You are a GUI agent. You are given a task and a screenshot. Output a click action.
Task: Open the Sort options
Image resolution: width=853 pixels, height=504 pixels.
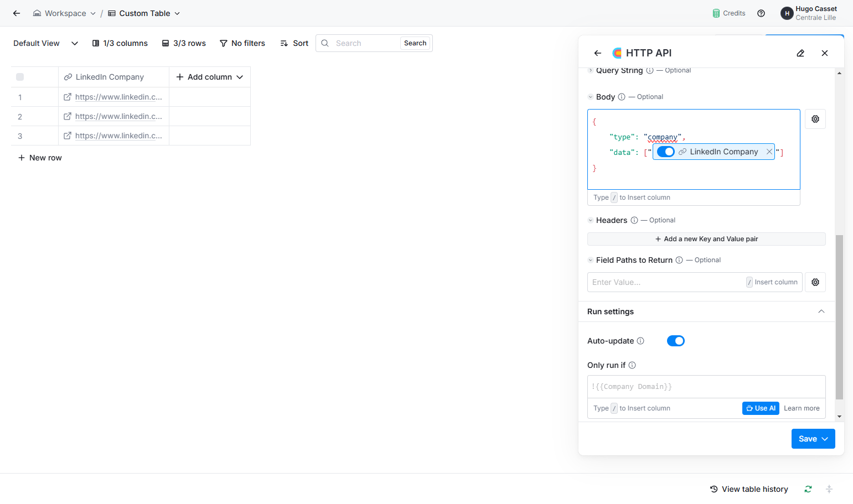tap(294, 43)
